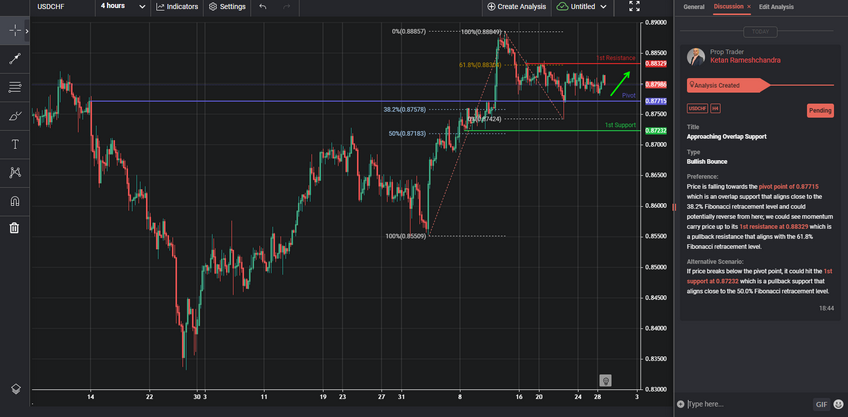This screenshot has width=848, height=417.
Task: Select the Discussion tab
Action: click(x=728, y=6)
